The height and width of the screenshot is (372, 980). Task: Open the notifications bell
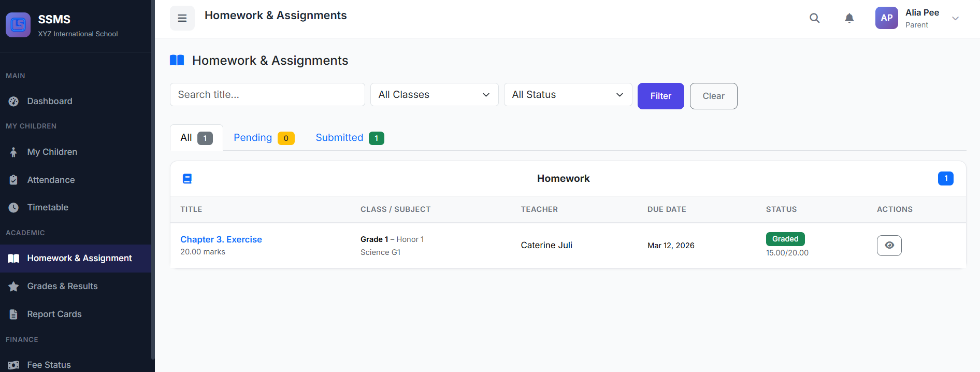coord(849,18)
